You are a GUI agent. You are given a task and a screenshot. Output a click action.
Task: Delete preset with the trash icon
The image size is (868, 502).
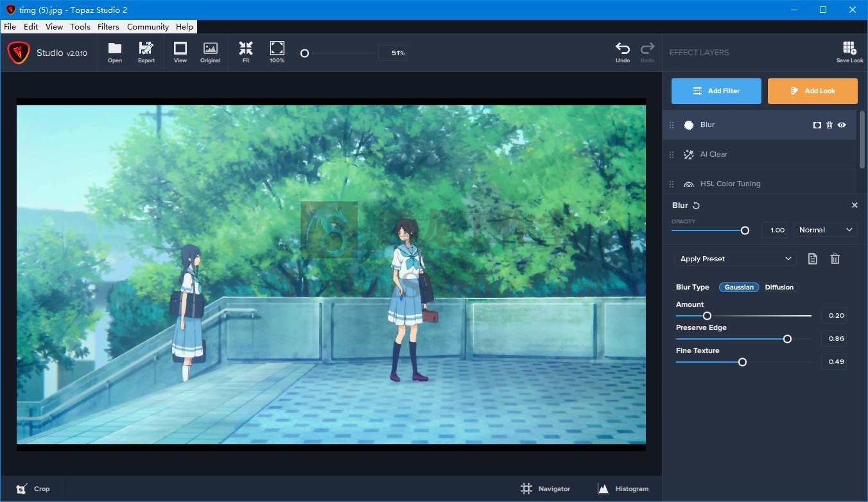coord(835,259)
